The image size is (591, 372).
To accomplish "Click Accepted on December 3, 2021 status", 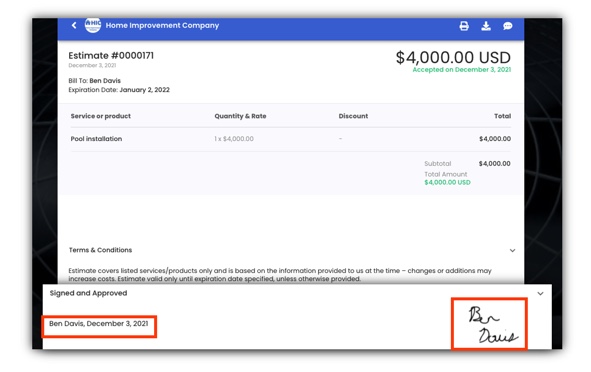I will (462, 70).
